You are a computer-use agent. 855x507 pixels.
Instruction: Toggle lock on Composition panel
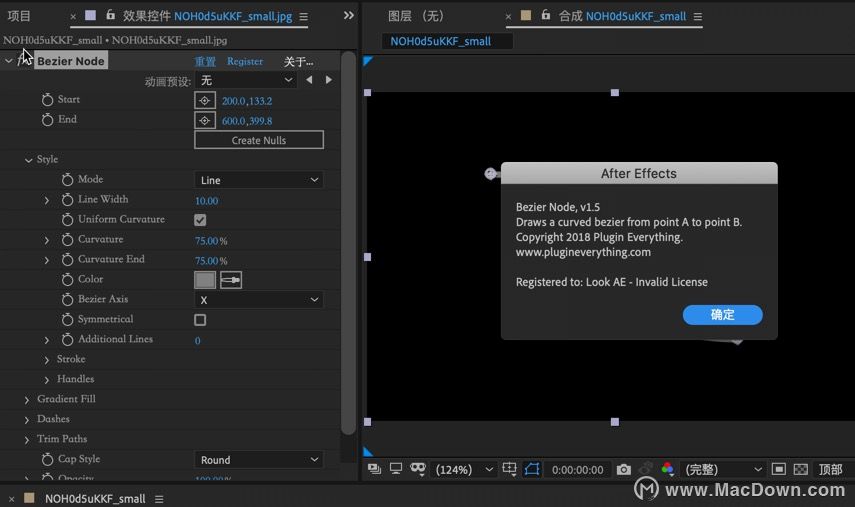[545, 15]
